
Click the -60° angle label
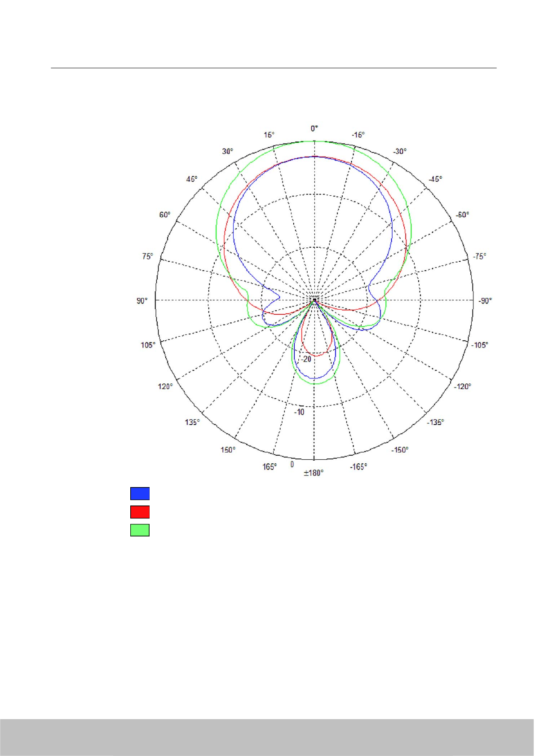point(462,215)
